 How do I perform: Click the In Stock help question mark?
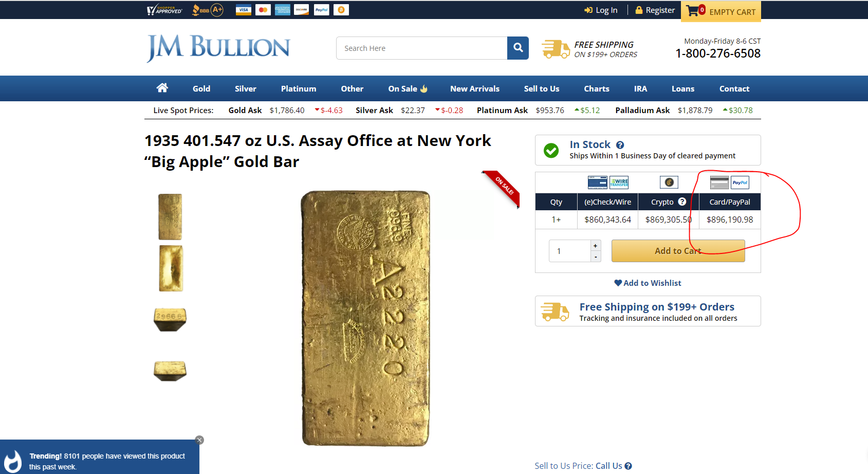click(x=620, y=145)
